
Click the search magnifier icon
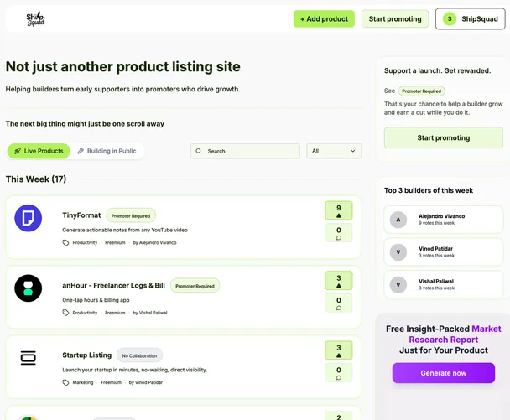pyautogui.click(x=199, y=151)
